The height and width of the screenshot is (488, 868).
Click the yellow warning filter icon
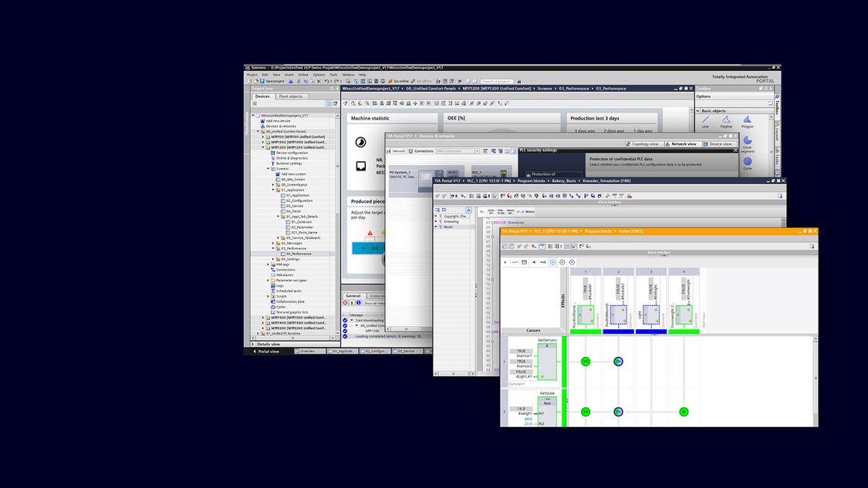[x=352, y=303]
